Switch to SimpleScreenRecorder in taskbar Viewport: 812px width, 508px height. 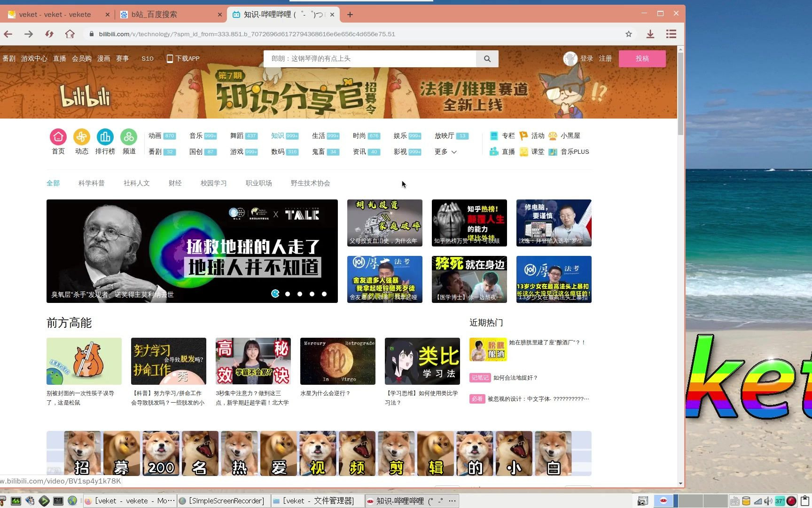(x=223, y=501)
